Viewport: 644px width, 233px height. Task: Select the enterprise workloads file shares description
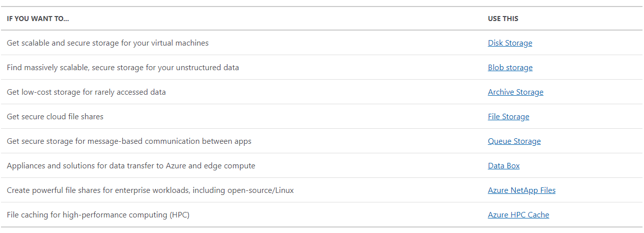click(x=150, y=190)
